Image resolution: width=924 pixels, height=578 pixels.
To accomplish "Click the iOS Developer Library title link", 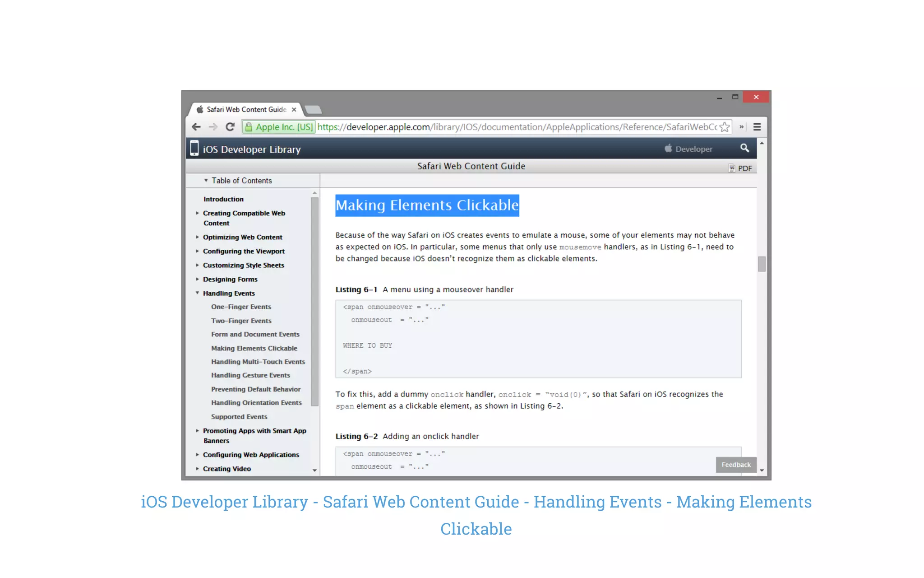I will pos(252,149).
